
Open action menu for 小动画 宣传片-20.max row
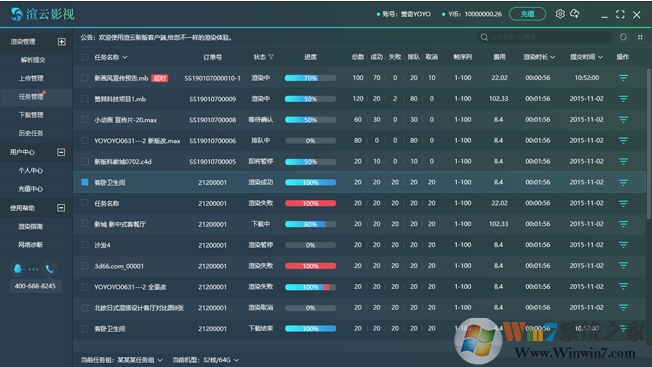click(623, 120)
